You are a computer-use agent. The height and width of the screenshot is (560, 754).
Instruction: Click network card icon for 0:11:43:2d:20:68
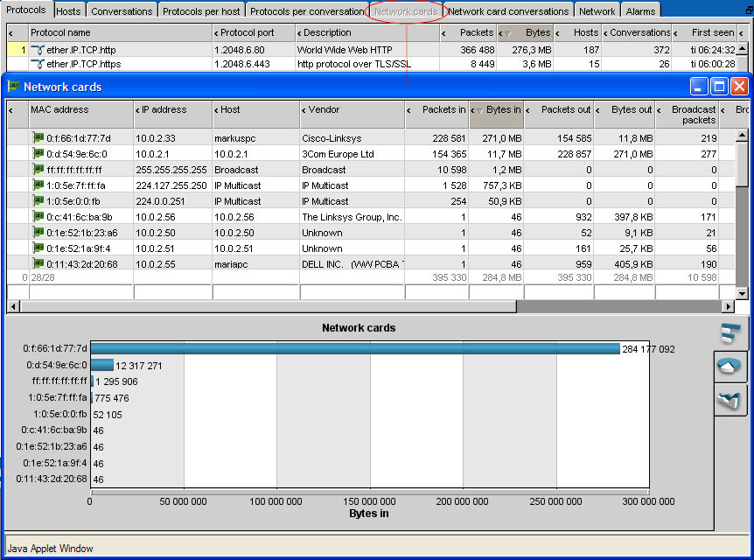click(x=38, y=263)
